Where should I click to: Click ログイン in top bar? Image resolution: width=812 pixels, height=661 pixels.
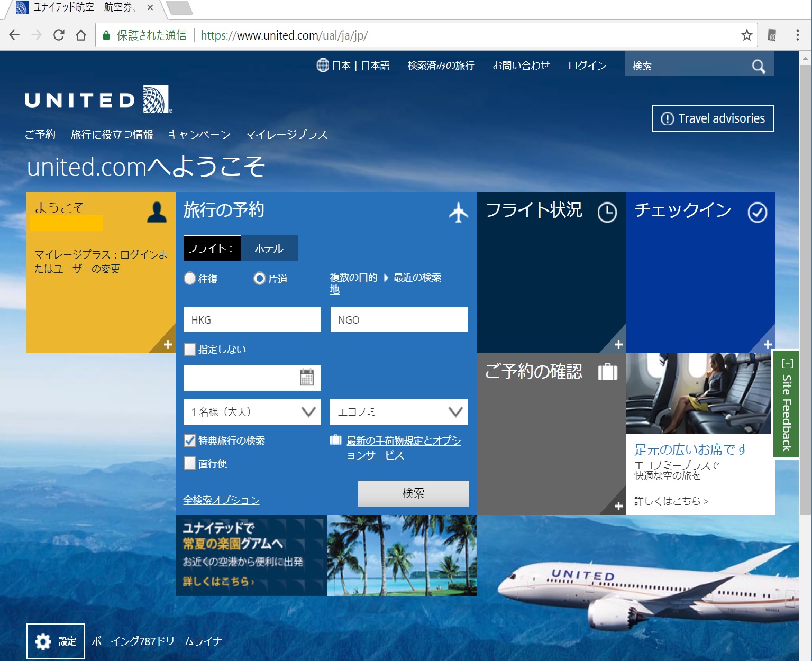click(x=587, y=65)
